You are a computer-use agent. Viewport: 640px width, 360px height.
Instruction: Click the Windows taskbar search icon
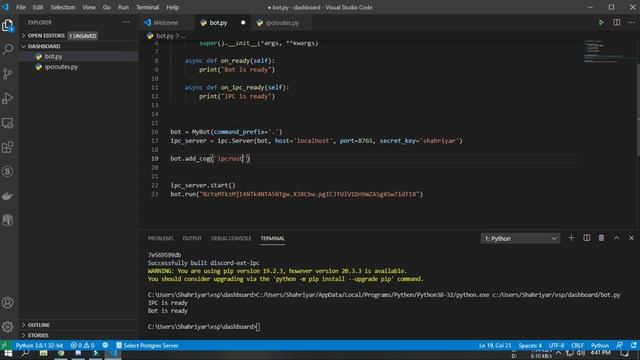(25, 354)
